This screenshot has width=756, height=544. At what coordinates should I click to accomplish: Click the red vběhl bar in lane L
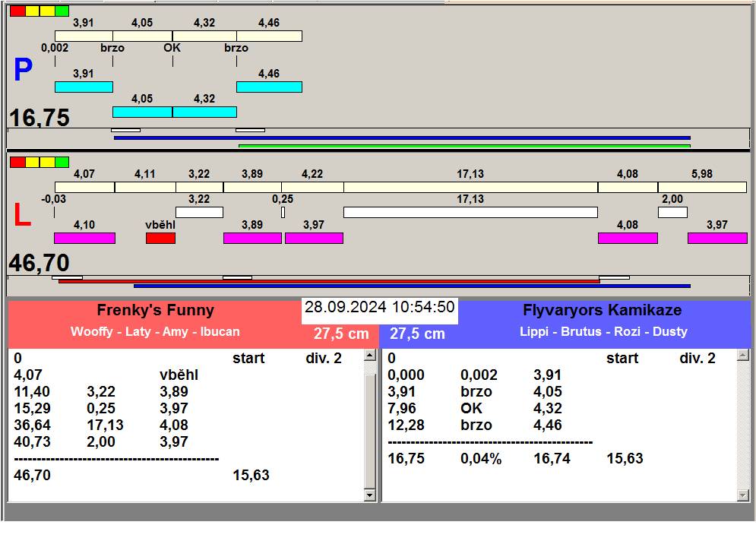160,238
